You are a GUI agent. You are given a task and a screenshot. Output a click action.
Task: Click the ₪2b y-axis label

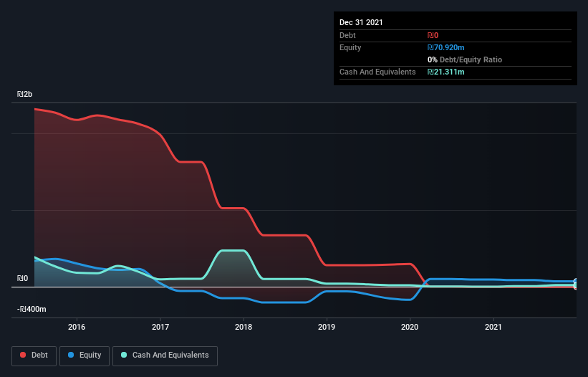[25, 94]
